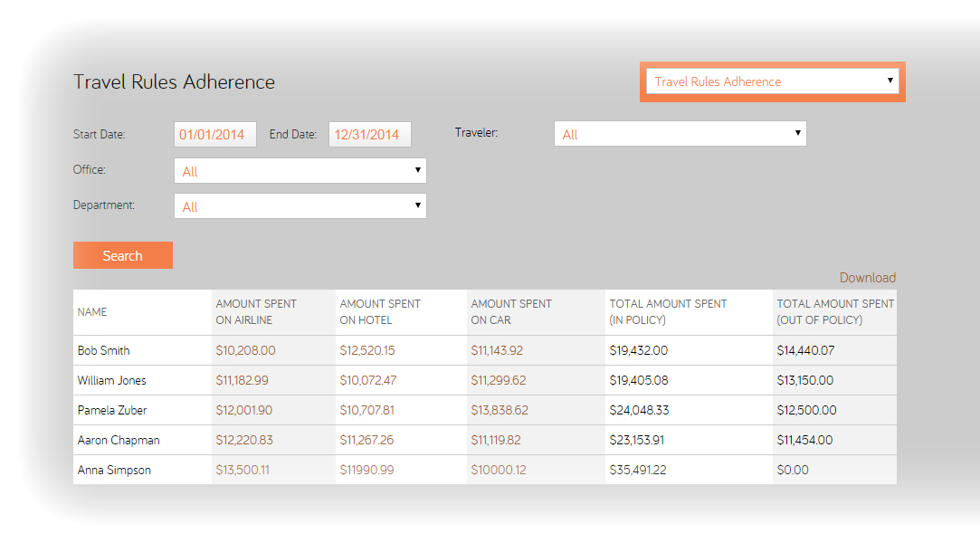Screen dimensions: 980x543
Task: Select the Aaron Chapman row
Action: (119, 441)
